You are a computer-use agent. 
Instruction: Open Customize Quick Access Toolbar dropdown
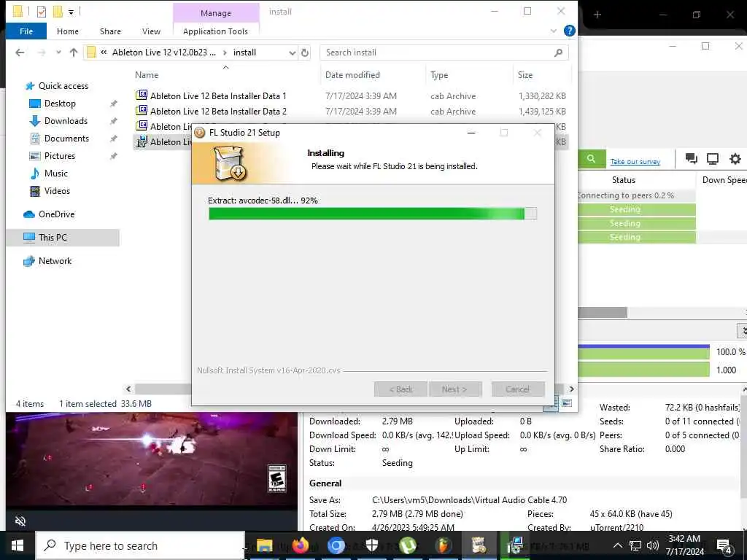click(x=71, y=12)
